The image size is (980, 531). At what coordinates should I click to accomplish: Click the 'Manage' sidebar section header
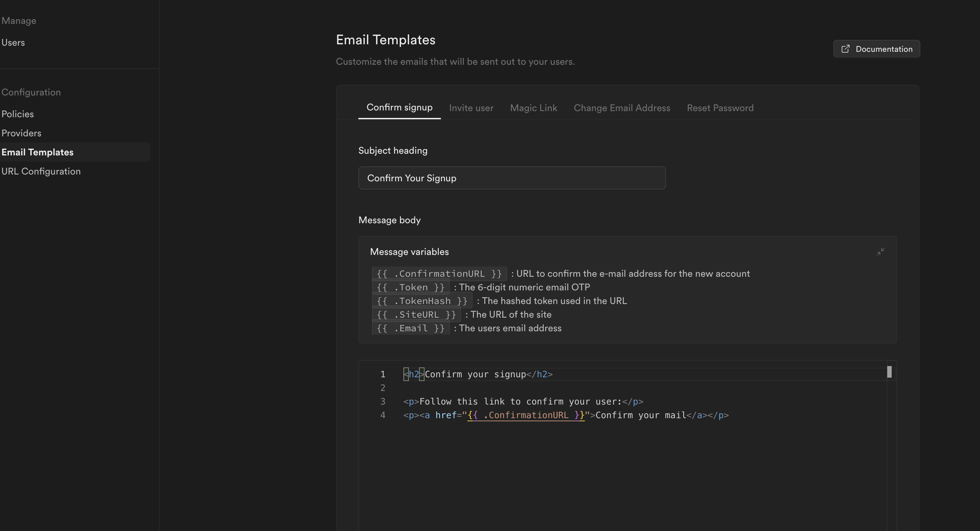pos(19,21)
